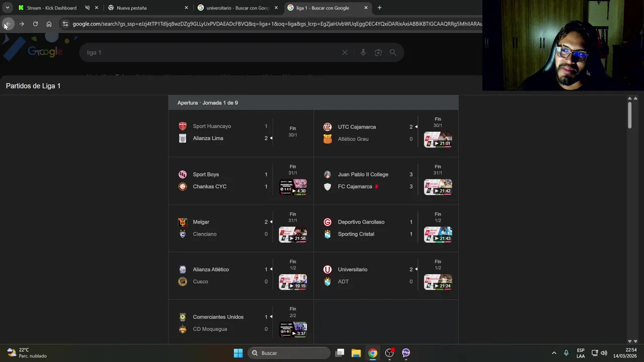Open site information icon in address bar
Viewport: 644px width, 362px height.
click(x=65, y=24)
